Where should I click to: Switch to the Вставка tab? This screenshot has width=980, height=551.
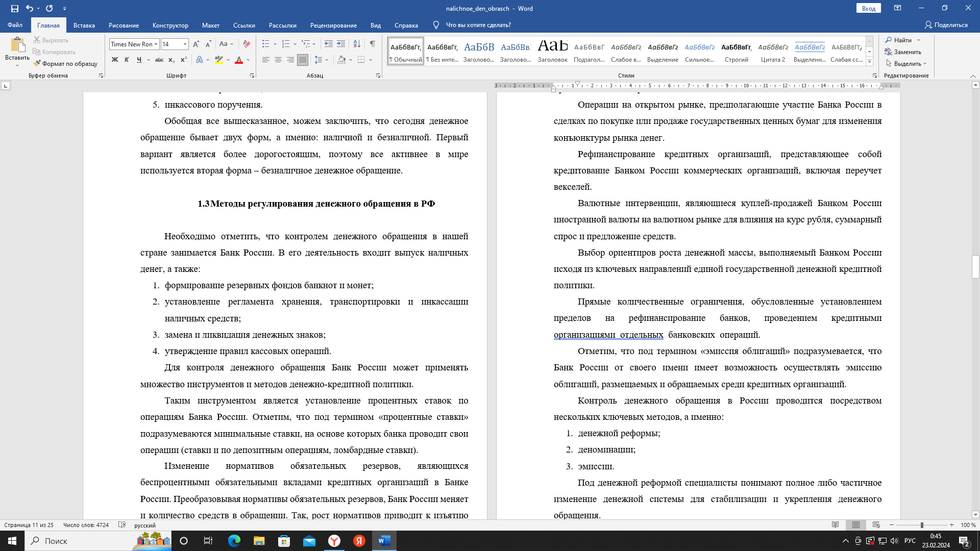[84, 25]
